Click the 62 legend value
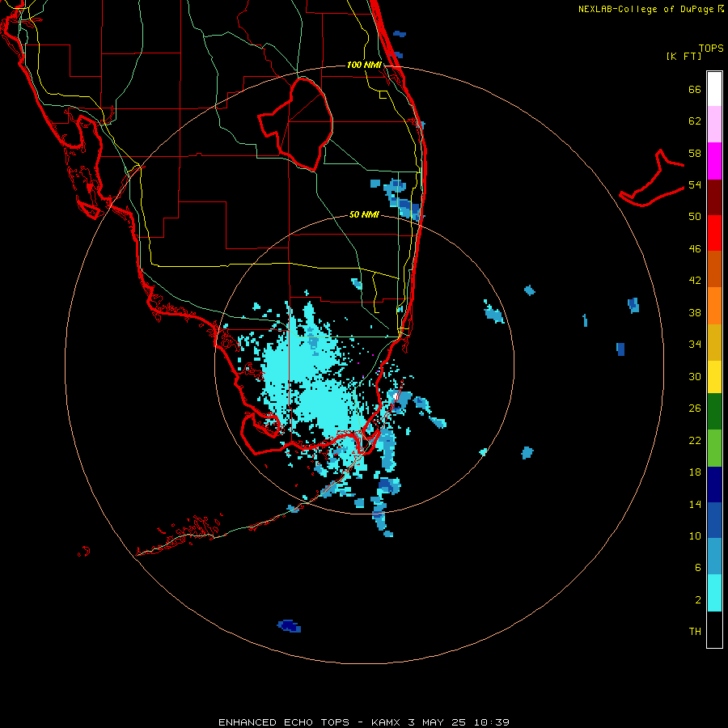 pos(695,121)
